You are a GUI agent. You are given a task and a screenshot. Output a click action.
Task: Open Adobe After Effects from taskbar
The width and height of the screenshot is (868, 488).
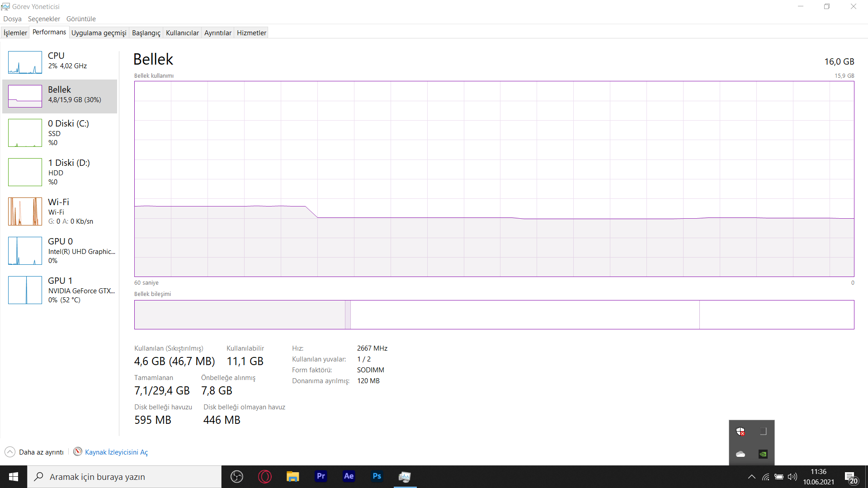tap(349, 477)
